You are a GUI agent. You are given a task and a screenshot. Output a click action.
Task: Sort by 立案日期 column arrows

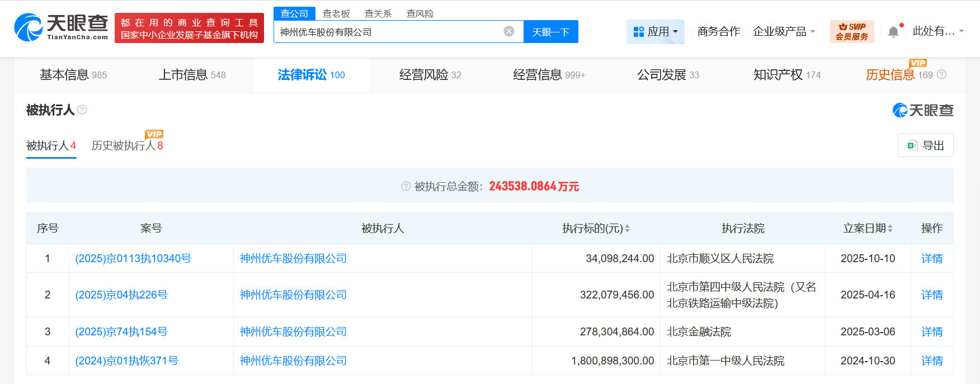pyautogui.click(x=890, y=228)
